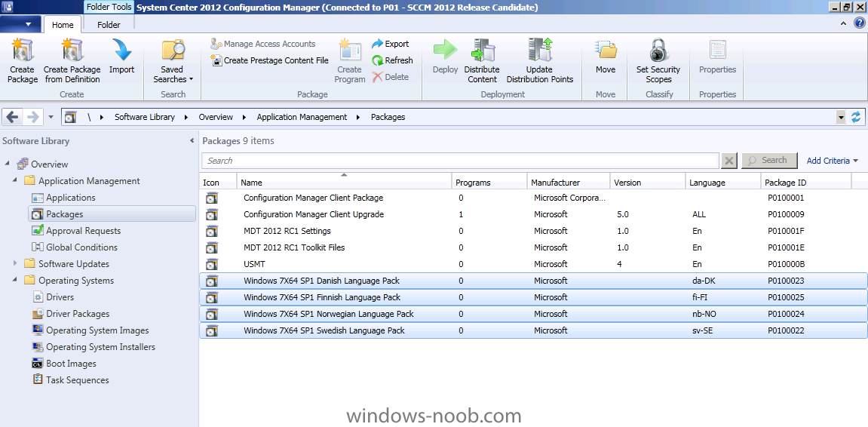Select MDT 2012 RC1 Toolkit Files row
The image size is (868, 427).
[533, 247]
